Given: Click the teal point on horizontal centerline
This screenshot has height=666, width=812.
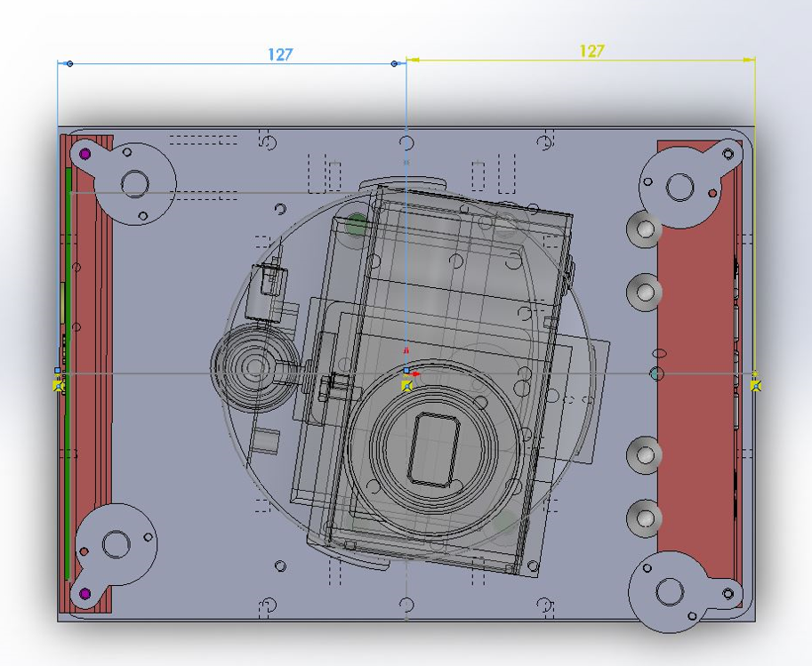Looking at the screenshot, I should coord(656,373).
